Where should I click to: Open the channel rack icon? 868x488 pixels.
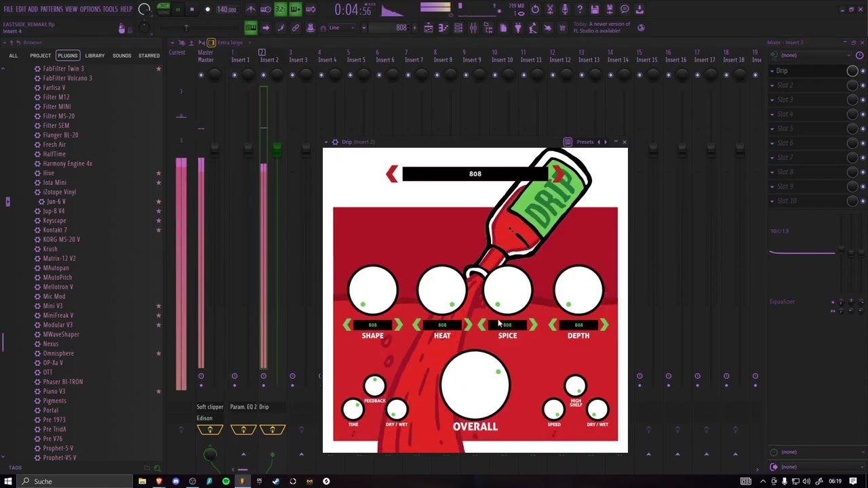[x=458, y=28]
